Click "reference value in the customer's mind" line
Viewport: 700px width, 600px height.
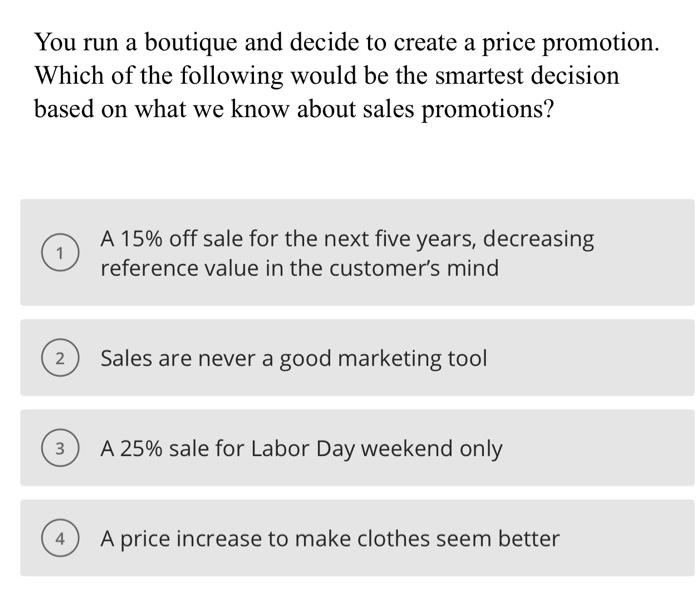pyautogui.click(x=299, y=268)
